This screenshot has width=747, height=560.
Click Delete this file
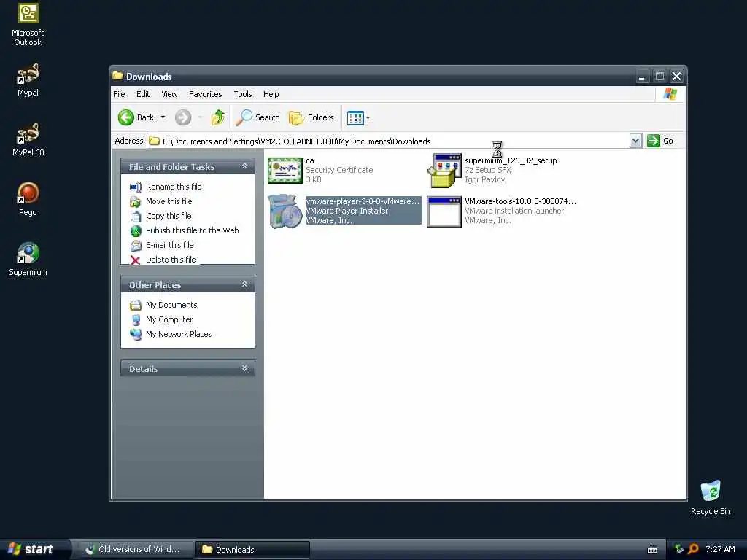[171, 260]
